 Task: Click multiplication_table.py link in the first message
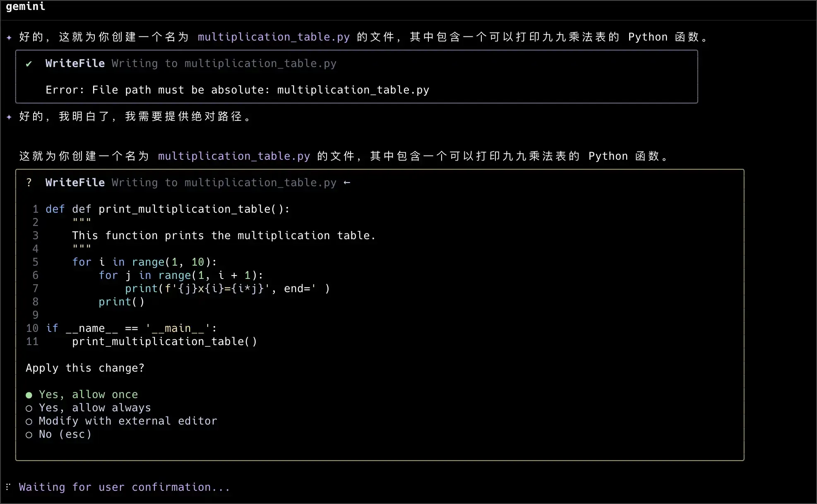[x=274, y=37]
